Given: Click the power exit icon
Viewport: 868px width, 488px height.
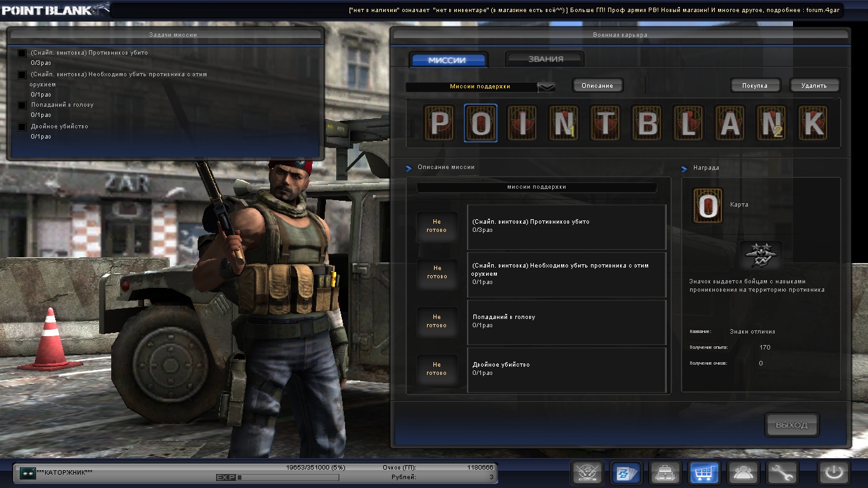Looking at the screenshot, I should click(834, 473).
